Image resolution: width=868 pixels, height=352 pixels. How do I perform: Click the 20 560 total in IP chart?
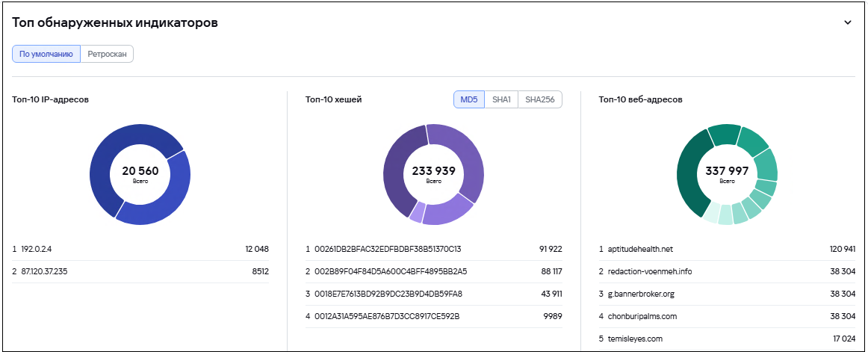(x=140, y=171)
